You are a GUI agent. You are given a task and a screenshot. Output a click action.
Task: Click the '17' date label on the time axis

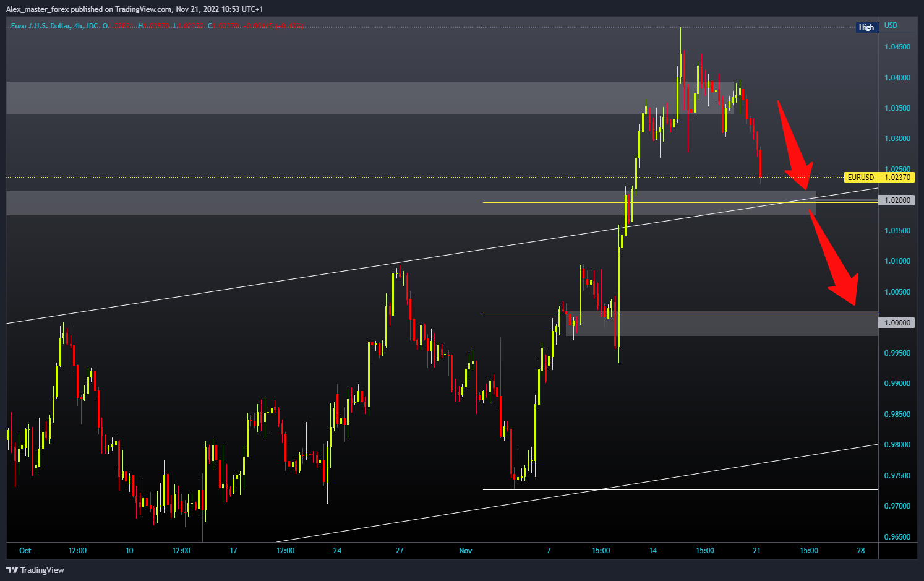(x=233, y=551)
